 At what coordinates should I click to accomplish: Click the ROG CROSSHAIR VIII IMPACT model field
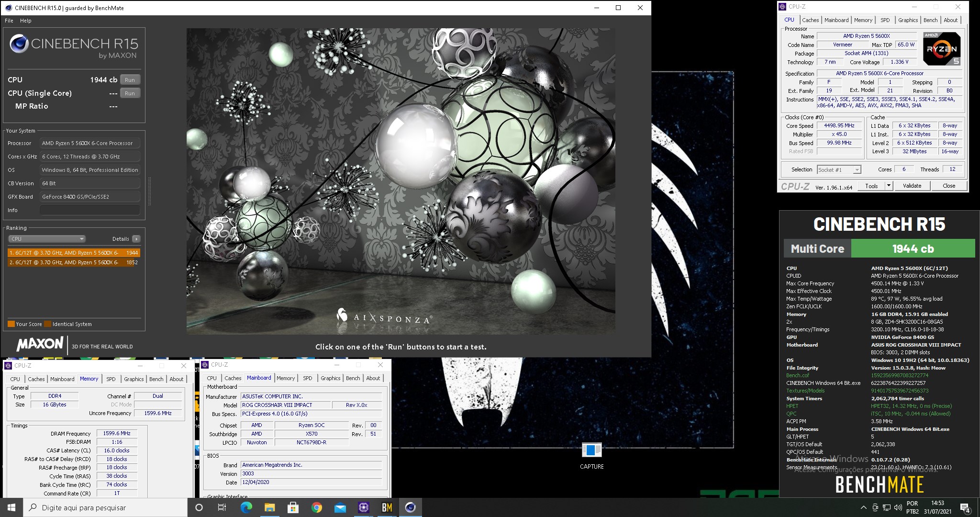(x=285, y=405)
